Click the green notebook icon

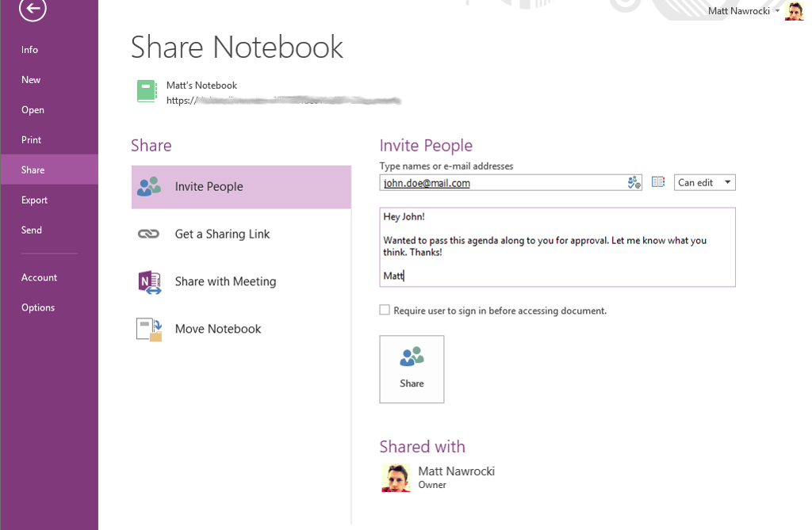[x=147, y=91]
